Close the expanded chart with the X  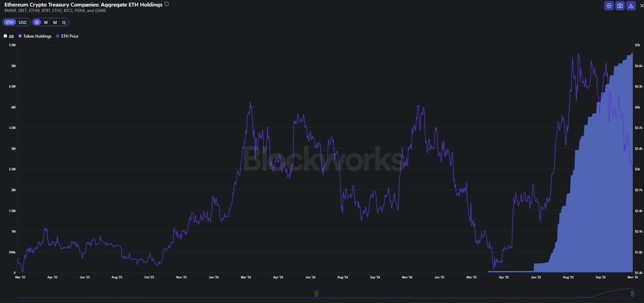(641, 5)
